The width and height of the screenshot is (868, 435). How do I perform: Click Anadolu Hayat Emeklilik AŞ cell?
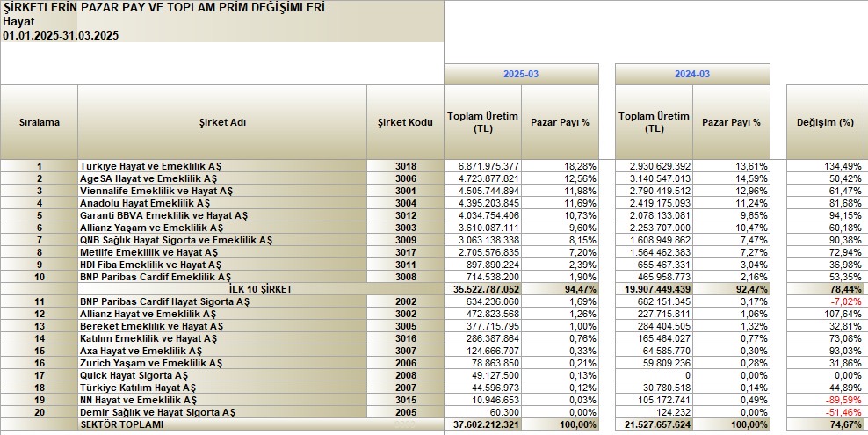coord(222,202)
